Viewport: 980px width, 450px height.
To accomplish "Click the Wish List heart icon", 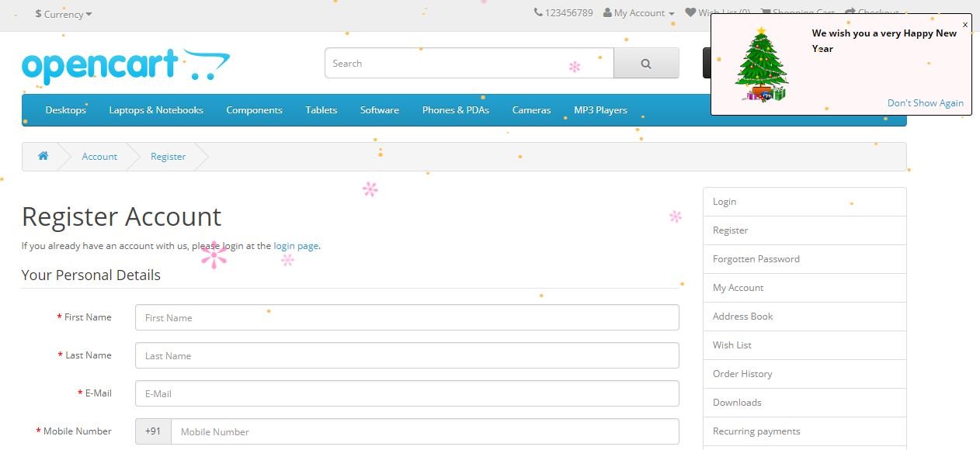I will coord(690,12).
